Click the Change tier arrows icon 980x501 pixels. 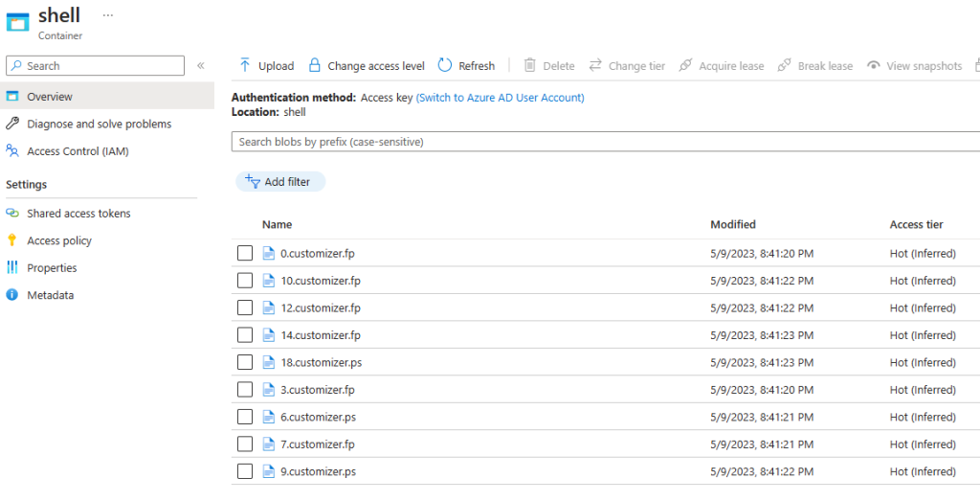595,65
